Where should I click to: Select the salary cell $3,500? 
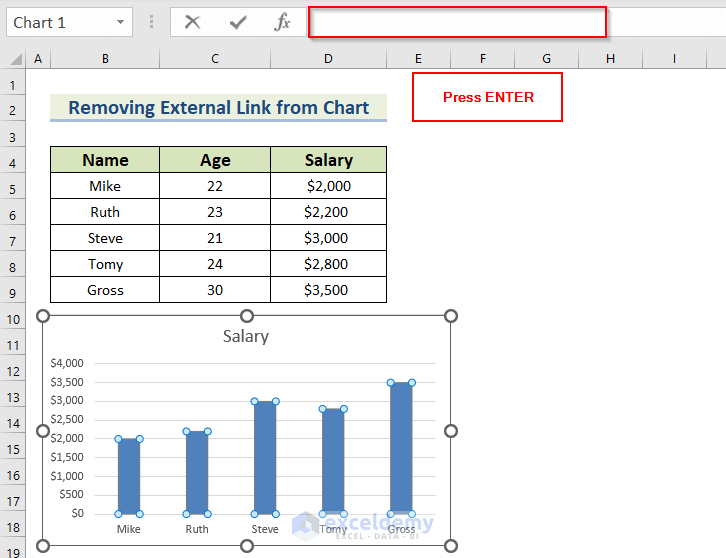pyautogui.click(x=328, y=290)
